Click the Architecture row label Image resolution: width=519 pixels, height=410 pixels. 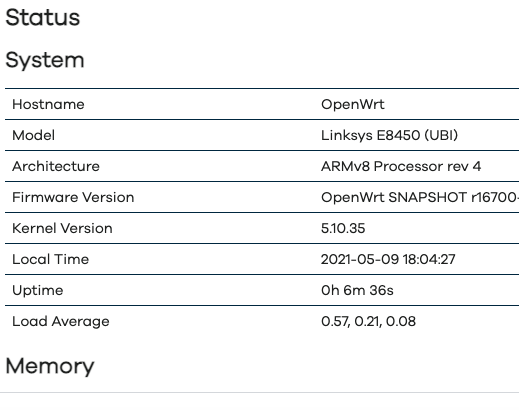pos(56,166)
